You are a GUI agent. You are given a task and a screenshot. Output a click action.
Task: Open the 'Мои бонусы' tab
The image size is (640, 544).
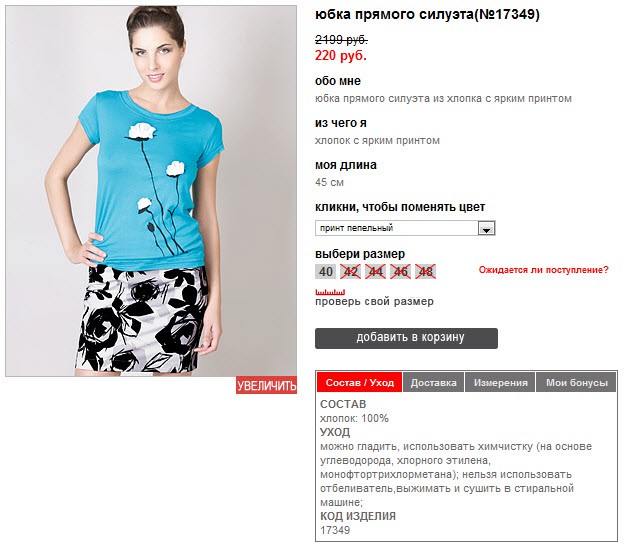[x=576, y=382]
